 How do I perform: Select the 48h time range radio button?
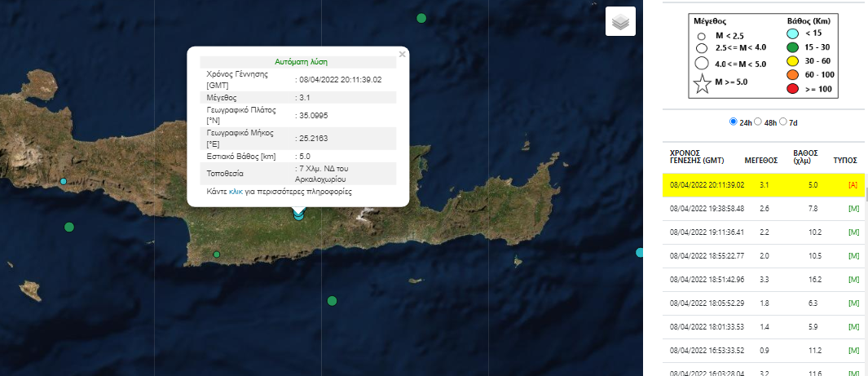759,122
